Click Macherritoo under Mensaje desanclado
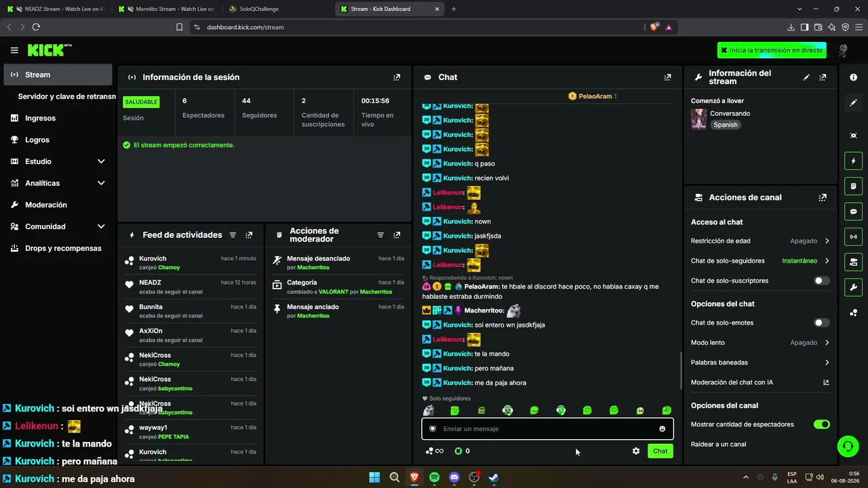 313,268
